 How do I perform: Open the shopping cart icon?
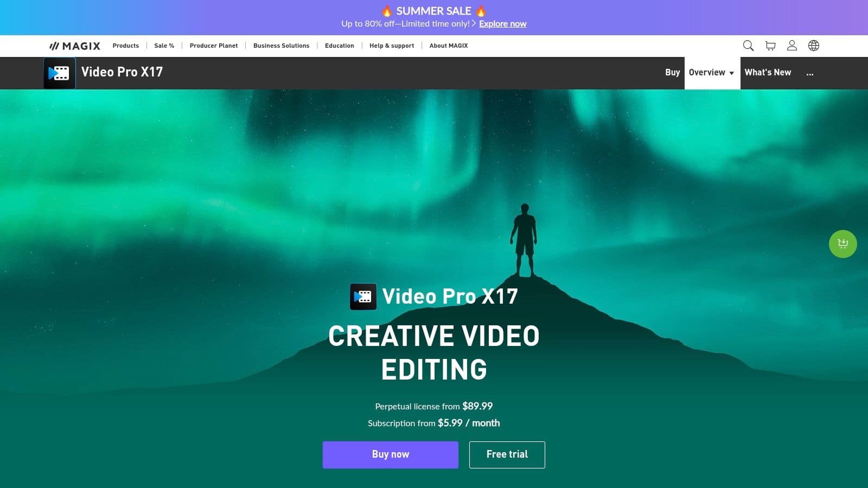770,46
